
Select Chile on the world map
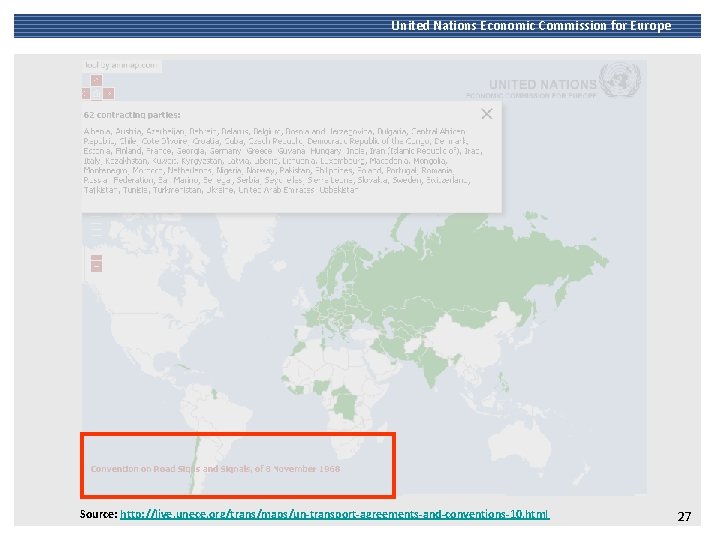click(195, 464)
